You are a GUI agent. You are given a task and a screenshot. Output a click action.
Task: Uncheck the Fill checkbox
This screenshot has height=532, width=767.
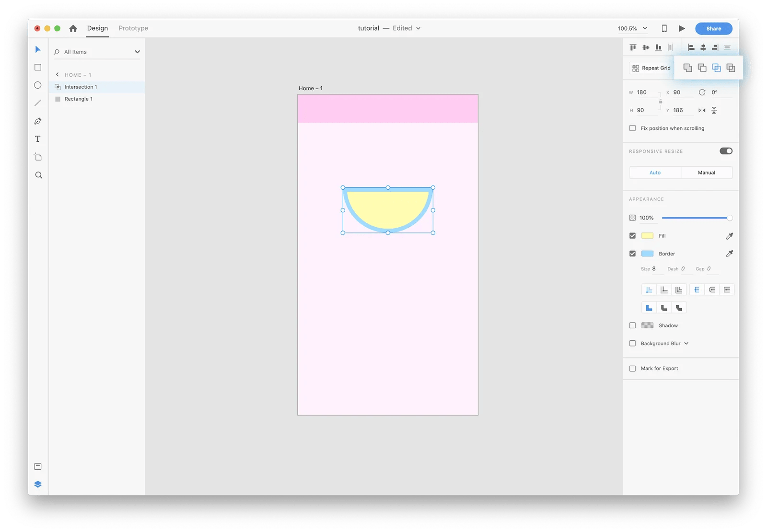pyautogui.click(x=633, y=236)
